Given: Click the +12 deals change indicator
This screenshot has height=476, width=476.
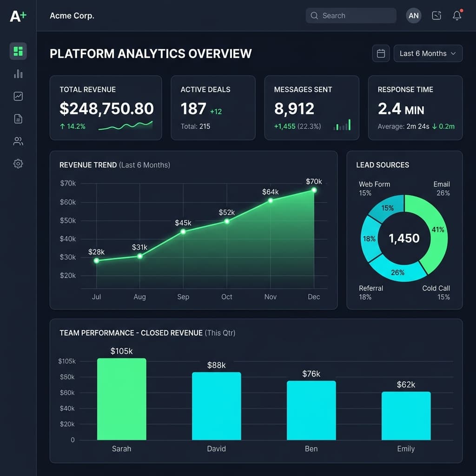Looking at the screenshot, I should tap(216, 112).
